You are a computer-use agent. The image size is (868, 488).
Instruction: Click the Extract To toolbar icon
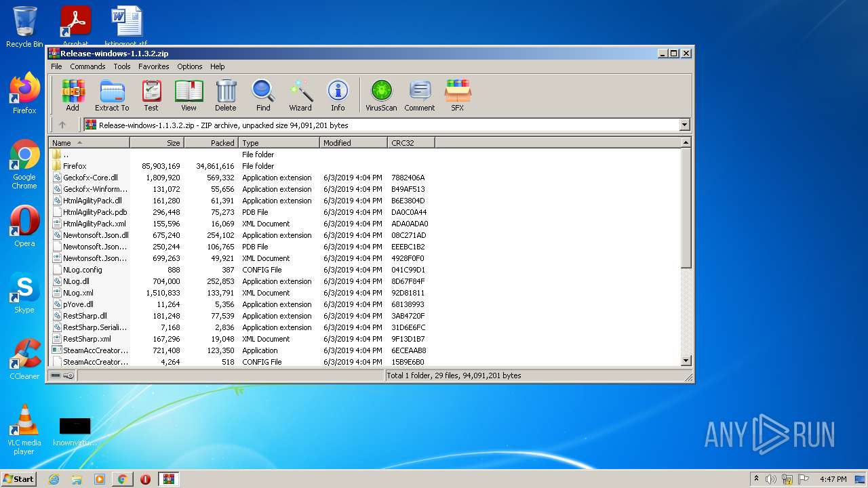[x=112, y=95]
